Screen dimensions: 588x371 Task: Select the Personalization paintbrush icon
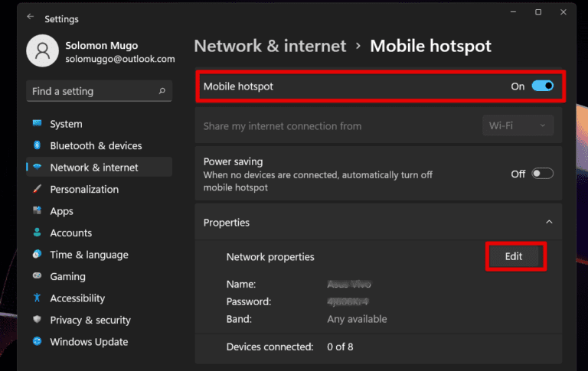tap(37, 189)
